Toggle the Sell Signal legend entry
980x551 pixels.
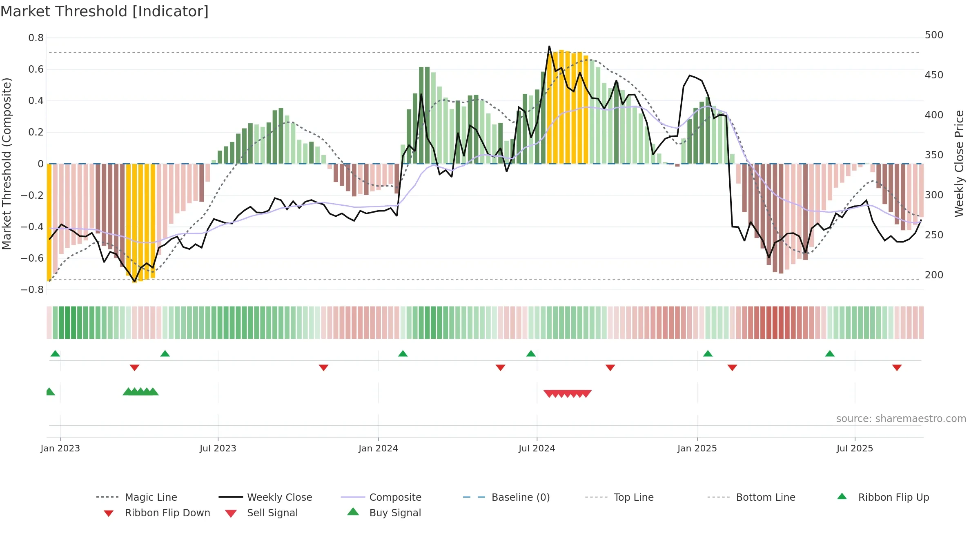click(261, 513)
